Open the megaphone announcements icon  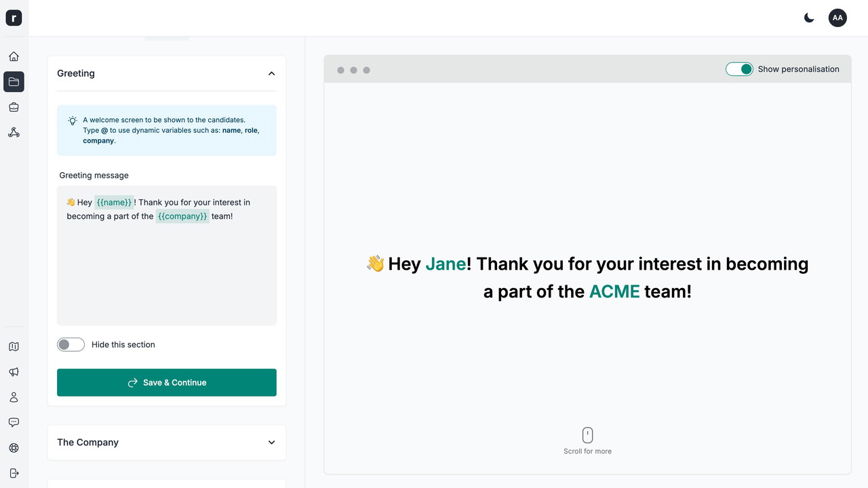pyautogui.click(x=14, y=371)
